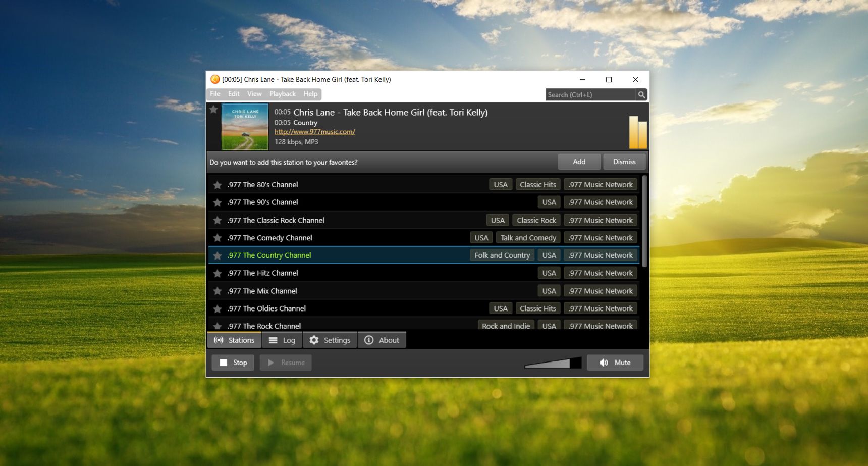Favorite the currently playing station star
868x466 pixels.
tap(213, 110)
